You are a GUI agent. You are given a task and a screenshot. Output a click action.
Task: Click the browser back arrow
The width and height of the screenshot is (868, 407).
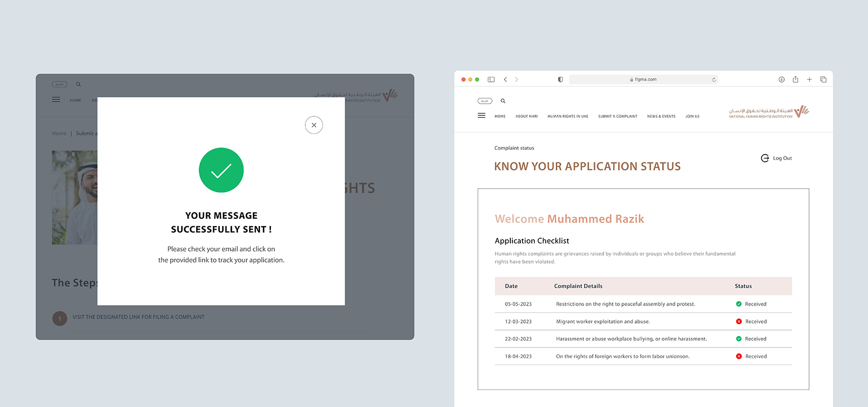505,79
